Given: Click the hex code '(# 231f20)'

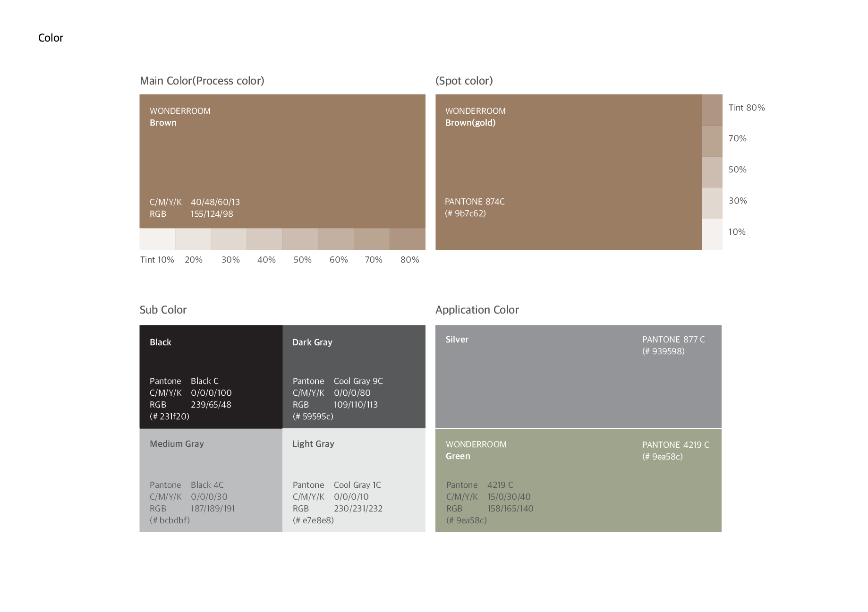Looking at the screenshot, I should [x=170, y=416].
